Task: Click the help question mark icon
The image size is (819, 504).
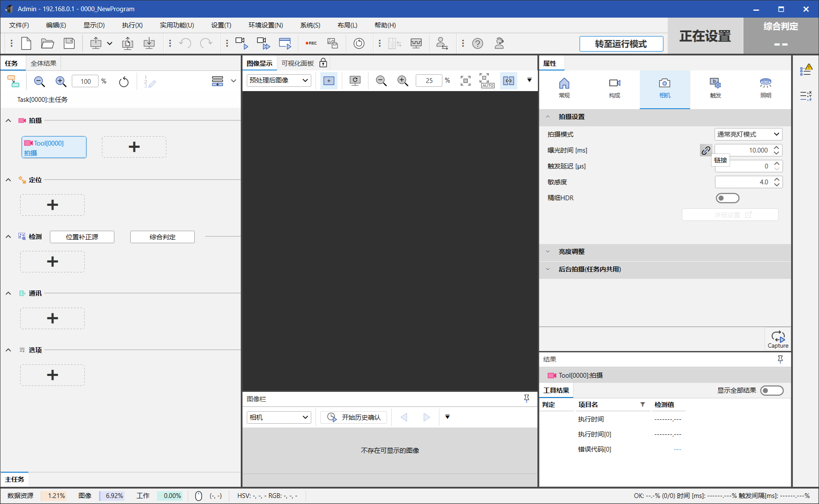Action: click(x=477, y=43)
